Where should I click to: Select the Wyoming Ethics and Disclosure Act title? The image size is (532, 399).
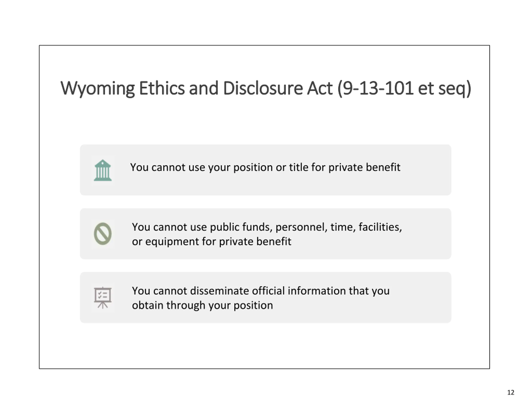tap(266, 89)
